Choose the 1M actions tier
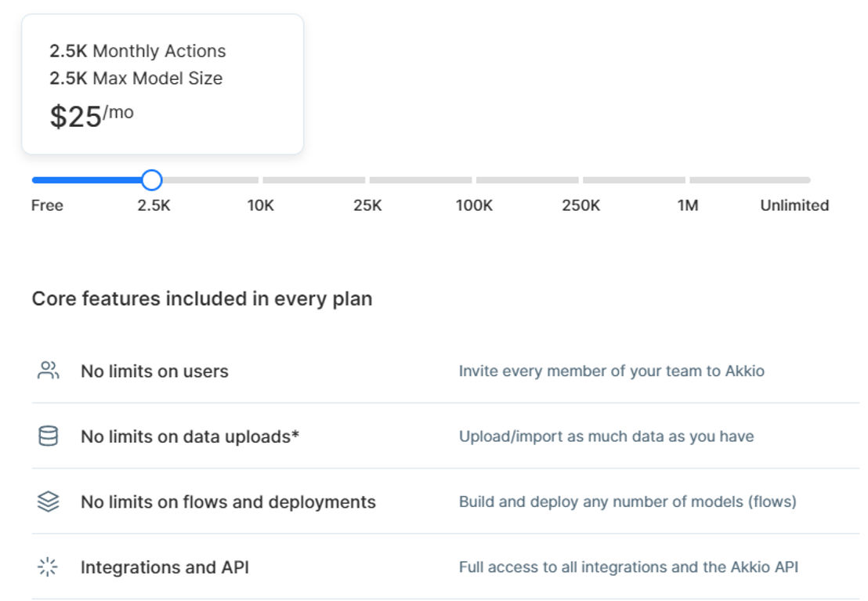 point(688,205)
